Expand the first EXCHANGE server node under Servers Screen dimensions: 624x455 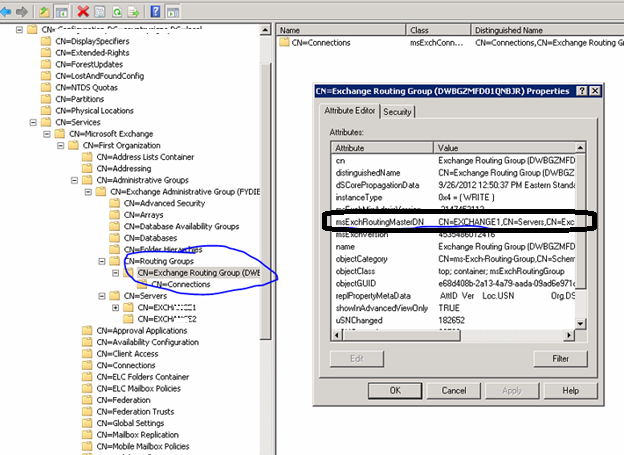pyautogui.click(x=115, y=307)
